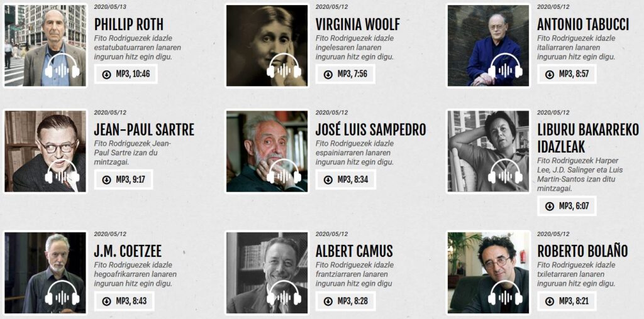The height and width of the screenshot is (319, 644).
Task: Download the MP3, 8:21 Bolaño audio
Action: (x=567, y=301)
